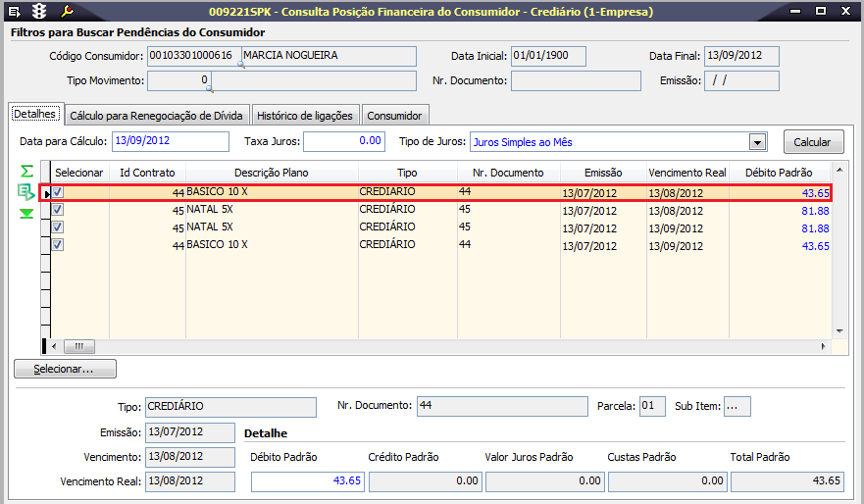
Task: Expand the Tipo de Juros dropdown arrow
Action: 758,142
